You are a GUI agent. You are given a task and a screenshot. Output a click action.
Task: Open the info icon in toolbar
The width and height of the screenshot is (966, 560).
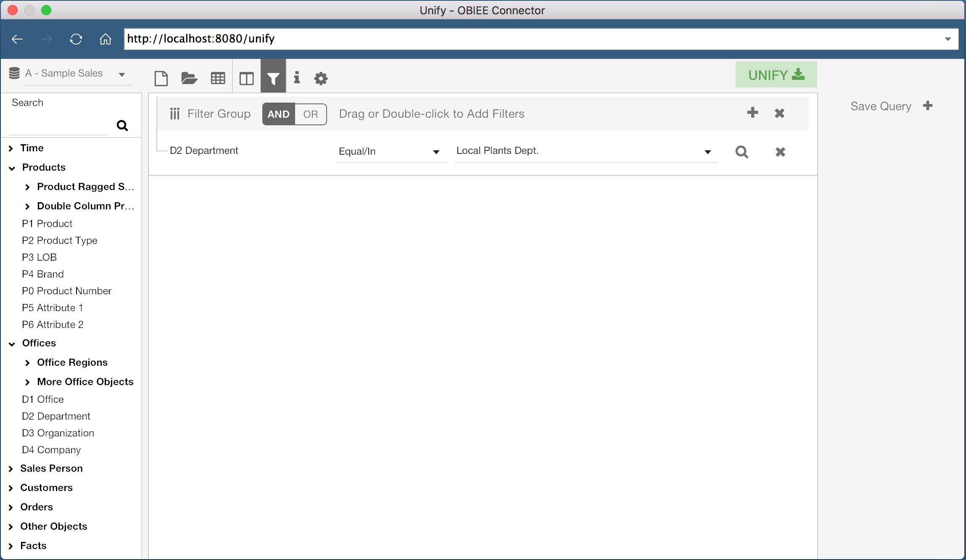(297, 77)
